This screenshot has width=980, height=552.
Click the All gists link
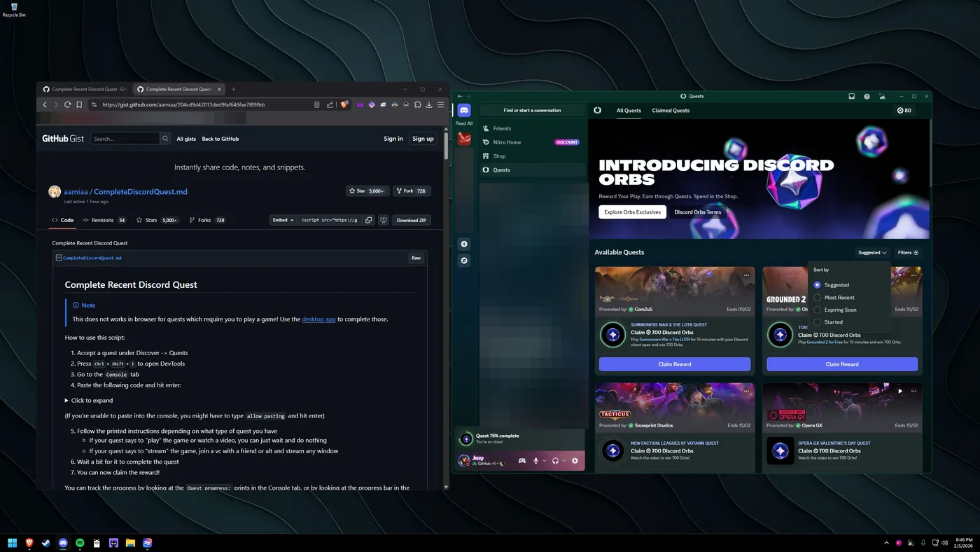click(186, 139)
